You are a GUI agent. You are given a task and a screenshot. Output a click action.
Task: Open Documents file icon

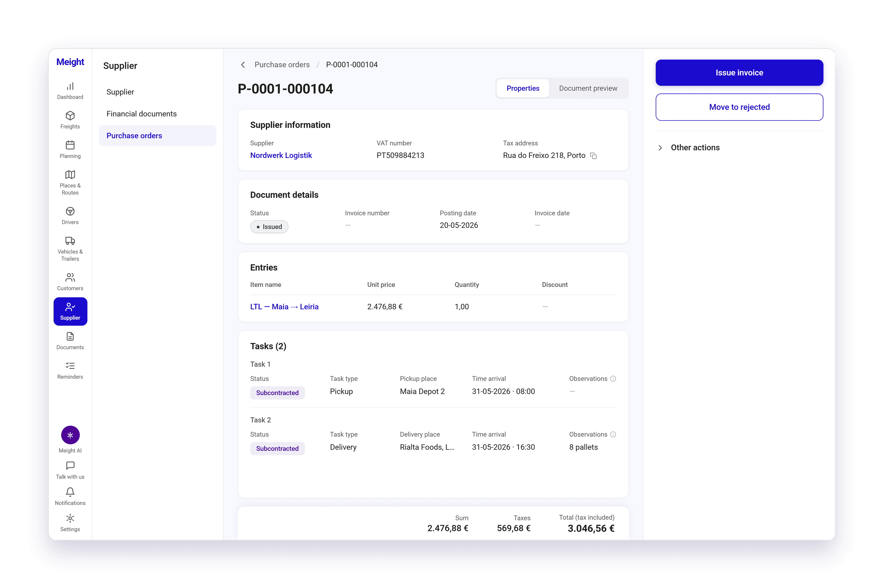pyautogui.click(x=70, y=336)
